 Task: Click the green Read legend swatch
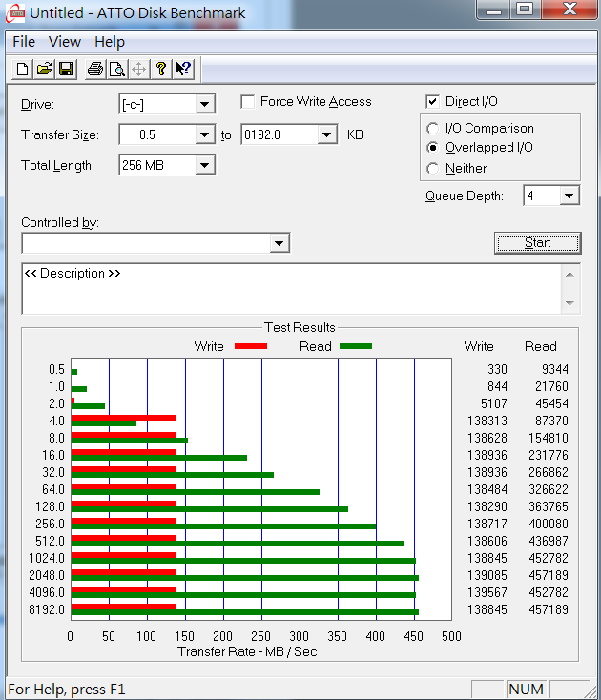[356, 346]
